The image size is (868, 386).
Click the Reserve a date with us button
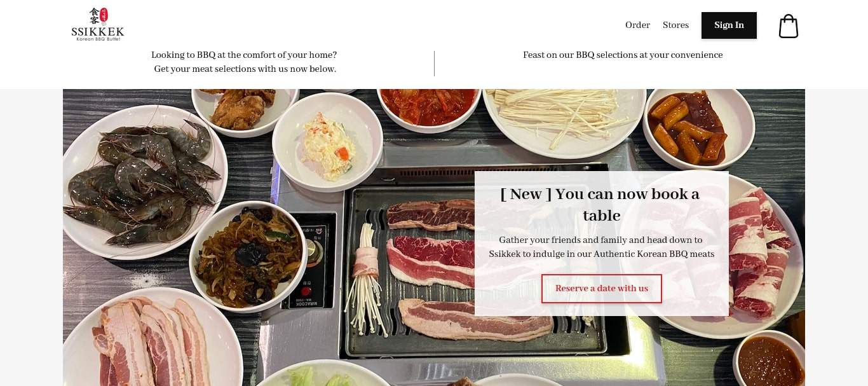pos(602,289)
